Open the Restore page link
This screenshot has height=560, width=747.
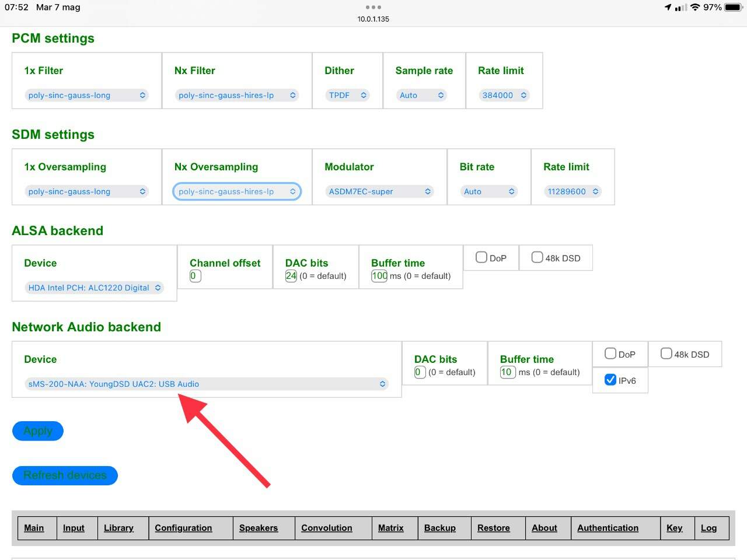494,528
